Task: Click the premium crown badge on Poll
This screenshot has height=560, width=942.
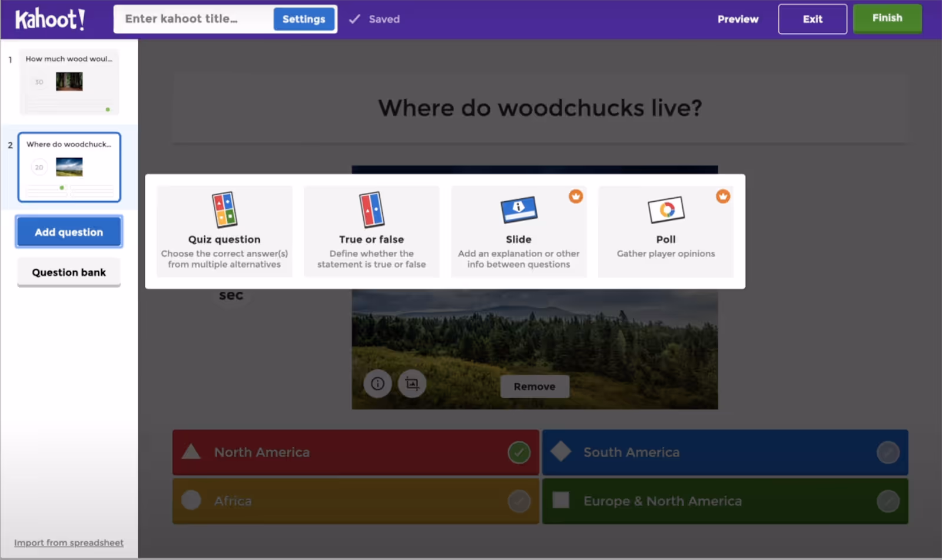Action: pyautogui.click(x=723, y=196)
